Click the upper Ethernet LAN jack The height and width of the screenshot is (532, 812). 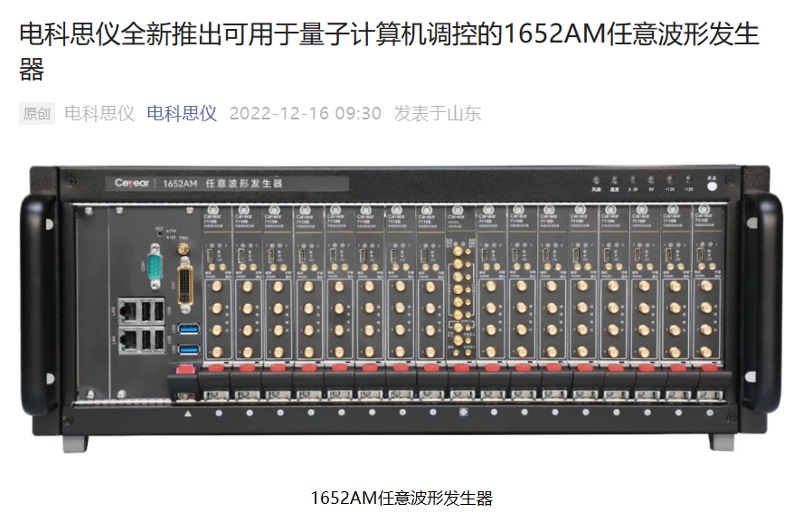(x=127, y=310)
